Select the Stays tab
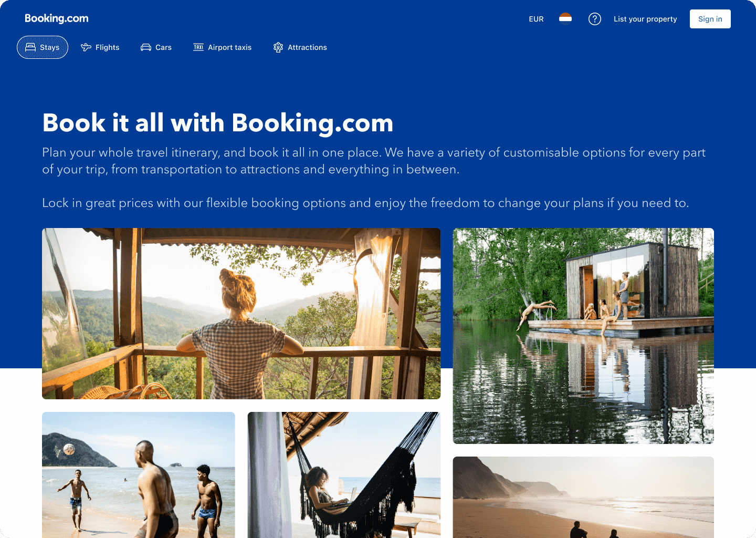 tap(43, 47)
